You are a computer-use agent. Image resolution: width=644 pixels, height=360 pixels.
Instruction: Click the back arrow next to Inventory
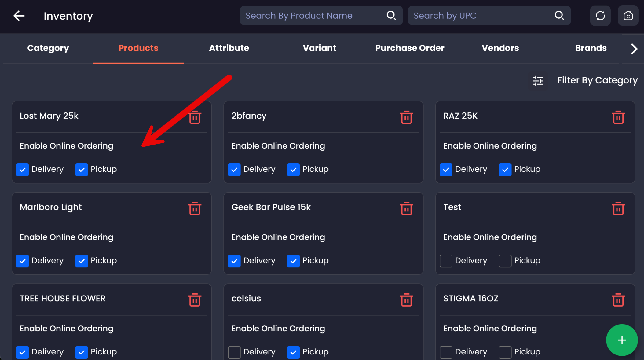19,16
